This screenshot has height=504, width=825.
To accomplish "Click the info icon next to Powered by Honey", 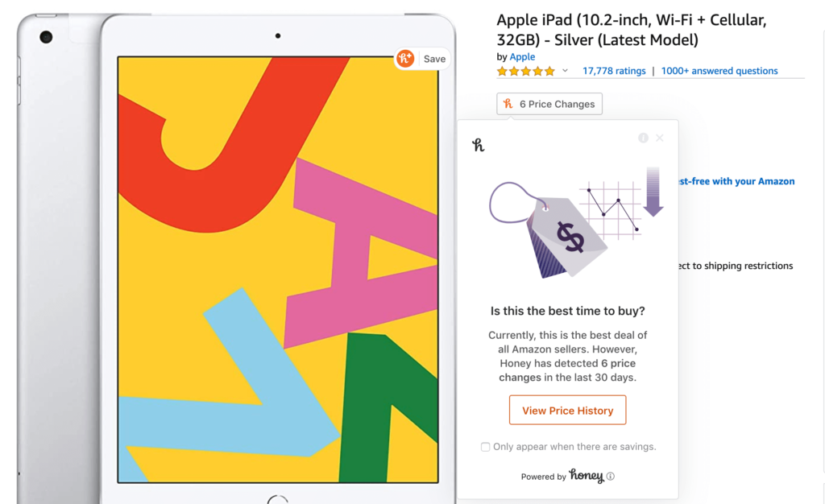I will (611, 476).
